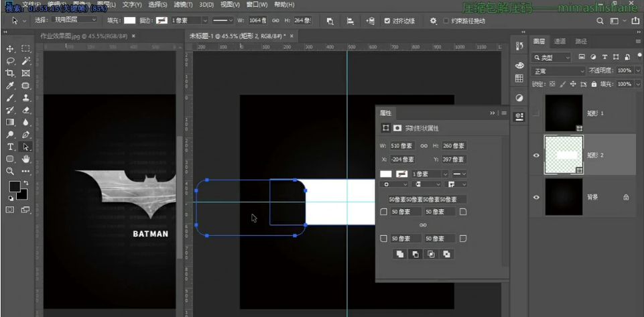Open the 视图(V) menu

(x=230, y=5)
